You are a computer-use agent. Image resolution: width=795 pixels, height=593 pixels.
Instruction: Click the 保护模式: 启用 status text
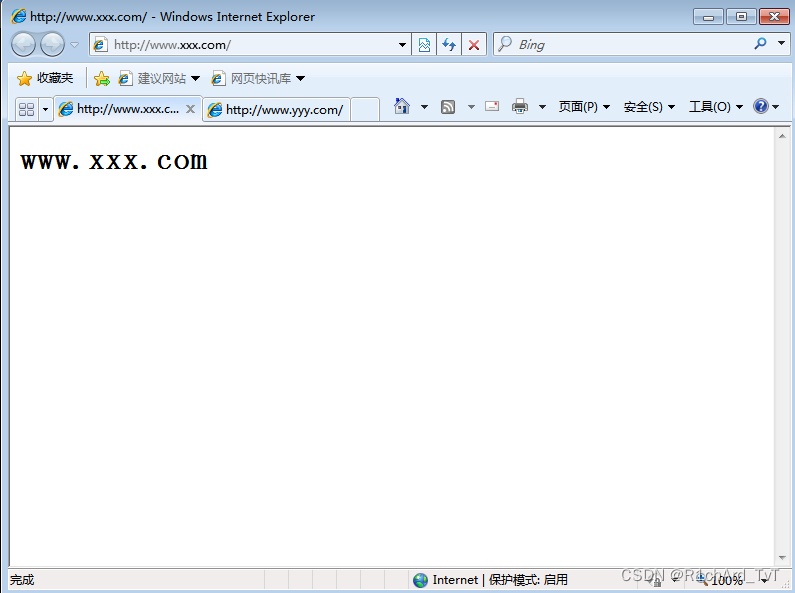pyautogui.click(x=528, y=580)
